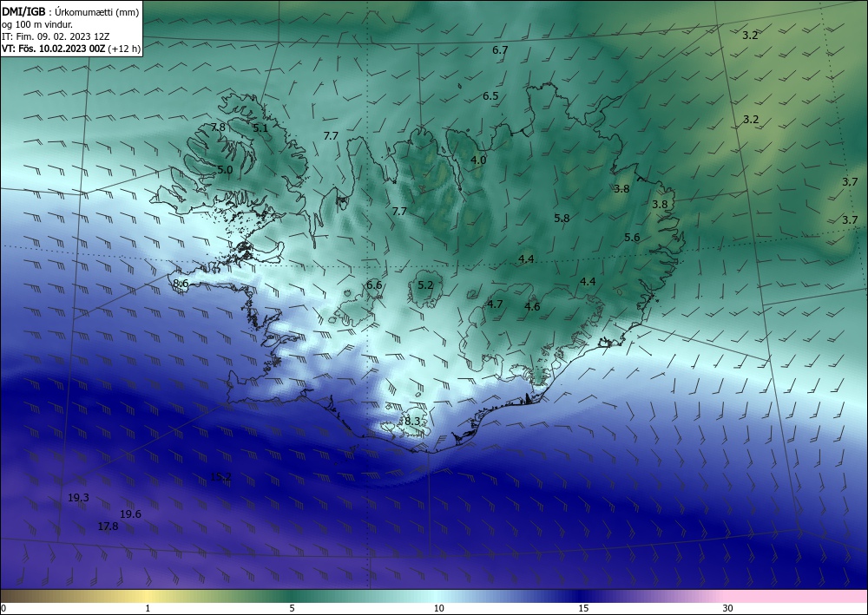Viewport: 868px width, 615px height.
Task: Click the 0 label on the color scale
Action: click(3, 608)
